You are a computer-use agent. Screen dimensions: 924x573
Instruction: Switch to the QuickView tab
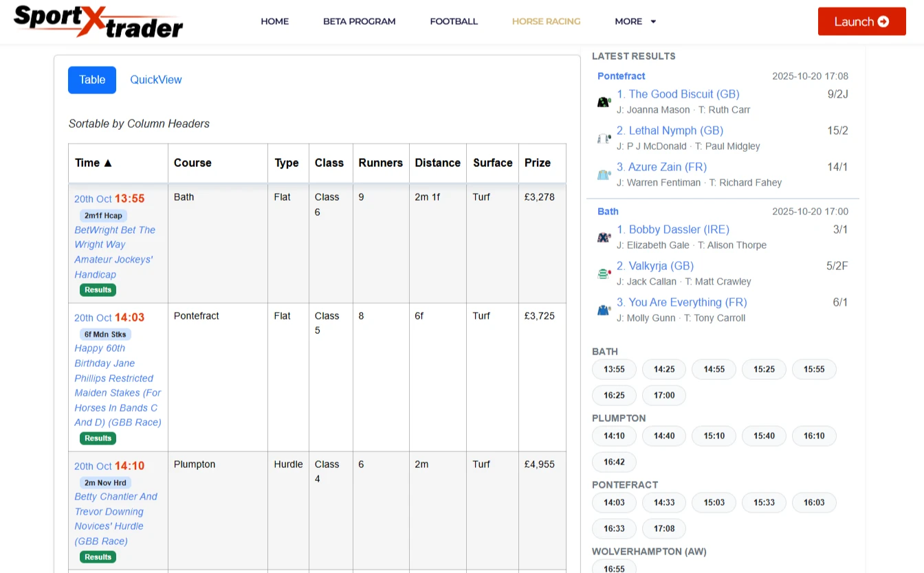click(x=156, y=80)
